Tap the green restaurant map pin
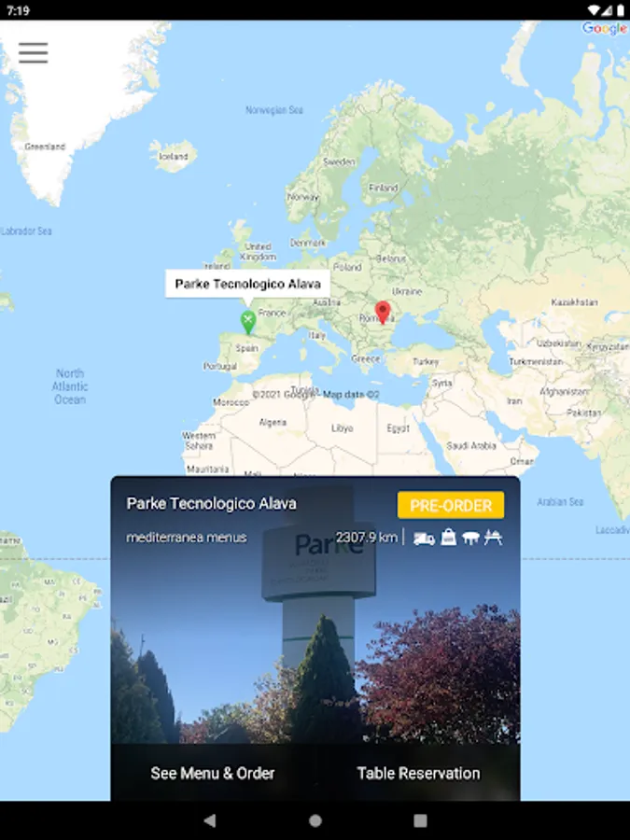This screenshot has height=840, width=630. tap(247, 322)
